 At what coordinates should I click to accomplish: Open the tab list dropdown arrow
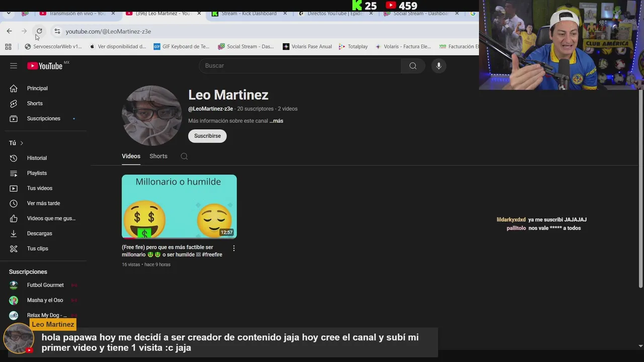[9, 14]
